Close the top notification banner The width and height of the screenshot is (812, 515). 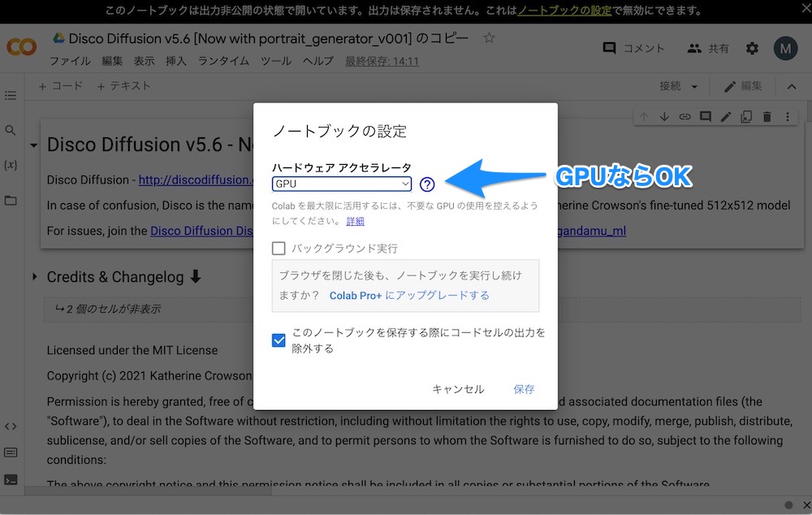tap(807, 8)
